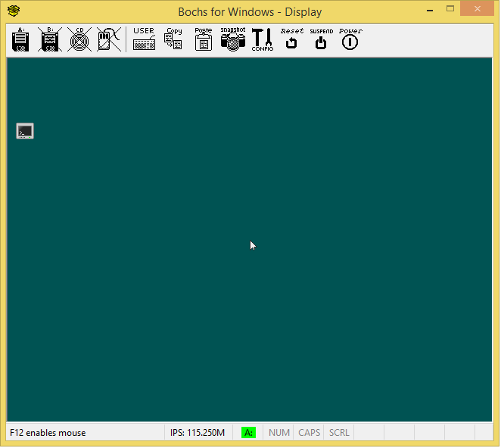
Task: Click the floppy drive A: icon
Action: [20, 40]
